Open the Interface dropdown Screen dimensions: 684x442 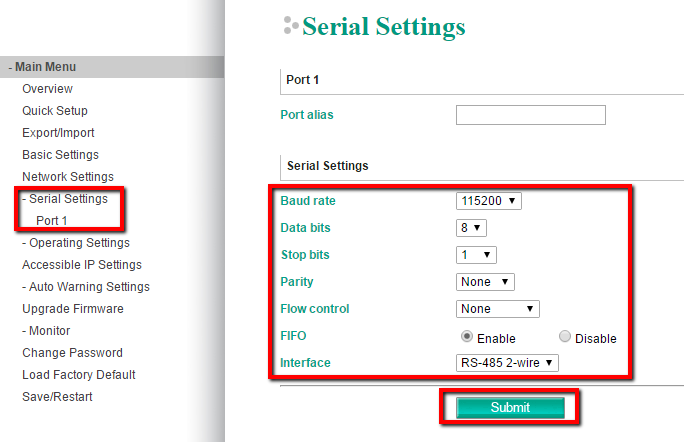(x=507, y=363)
